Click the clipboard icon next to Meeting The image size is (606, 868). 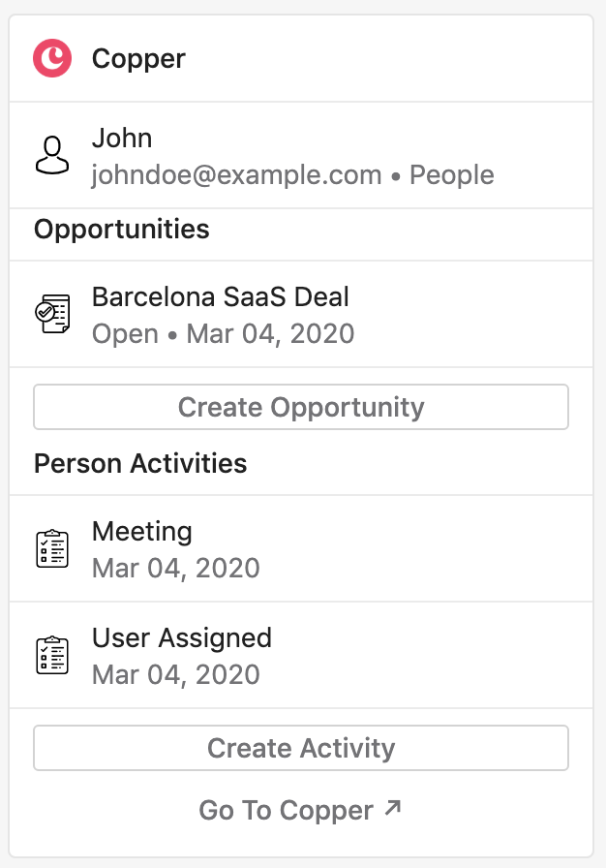click(x=52, y=548)
